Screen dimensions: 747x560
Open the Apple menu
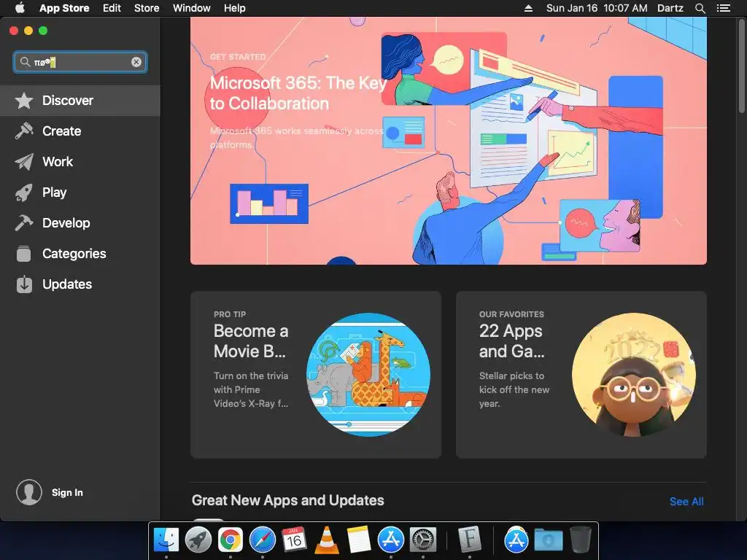tap(20, 8)
